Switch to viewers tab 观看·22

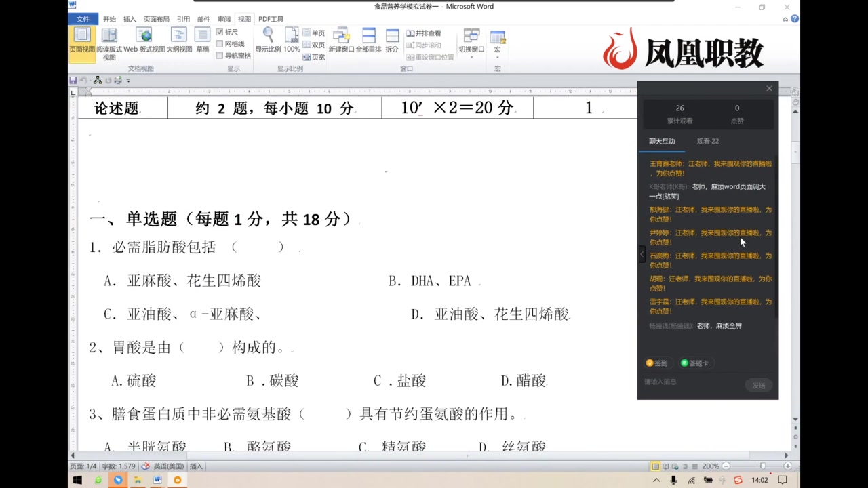(708, 141)
